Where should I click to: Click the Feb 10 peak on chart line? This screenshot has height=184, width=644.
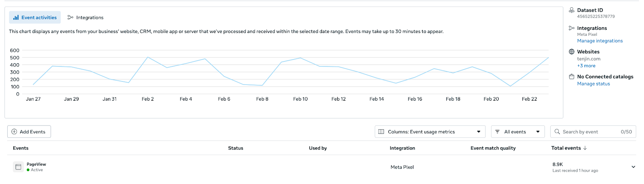click(x=300, y=58)
